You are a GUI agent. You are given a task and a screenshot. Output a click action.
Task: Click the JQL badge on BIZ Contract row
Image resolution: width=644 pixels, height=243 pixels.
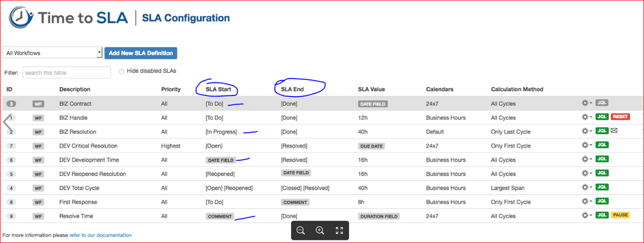pos(602,103)
